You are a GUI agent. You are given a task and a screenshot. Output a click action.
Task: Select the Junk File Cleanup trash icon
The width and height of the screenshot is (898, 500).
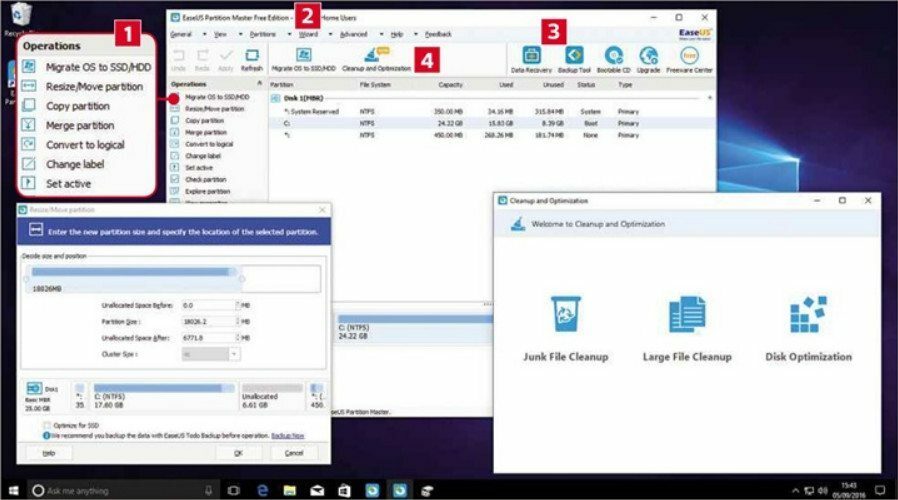tap(566, 314)
